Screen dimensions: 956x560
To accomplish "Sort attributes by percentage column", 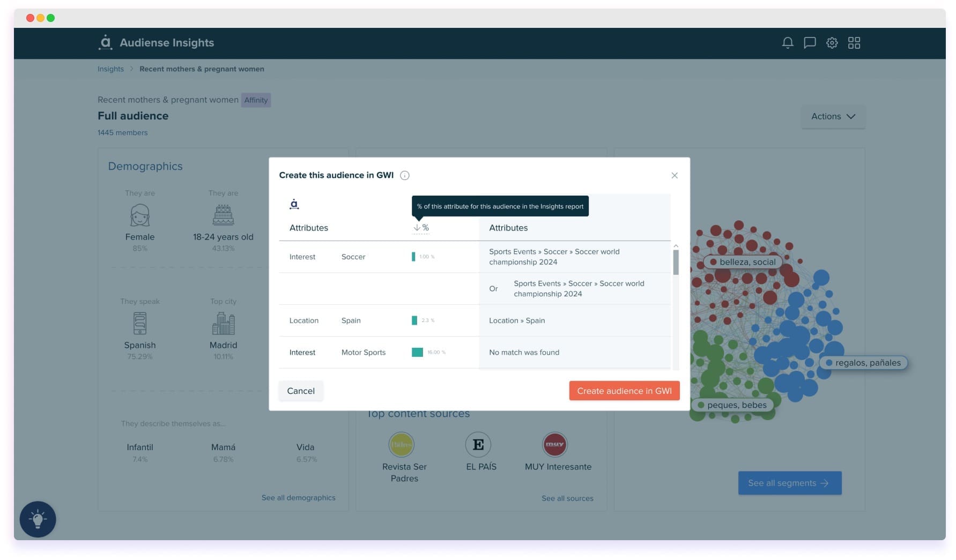I will coord(421,228).
